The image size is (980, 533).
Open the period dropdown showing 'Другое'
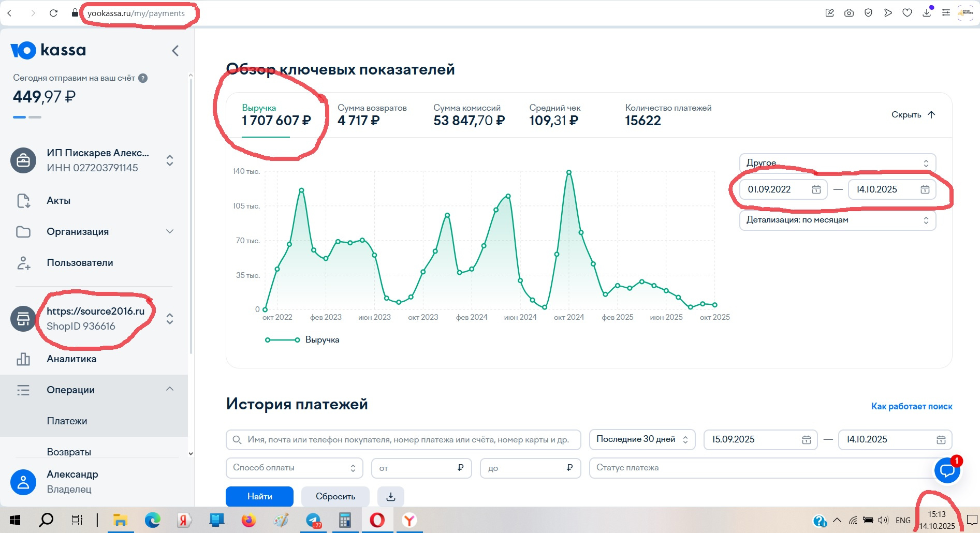pyautogui.click(x=838, y=163)
